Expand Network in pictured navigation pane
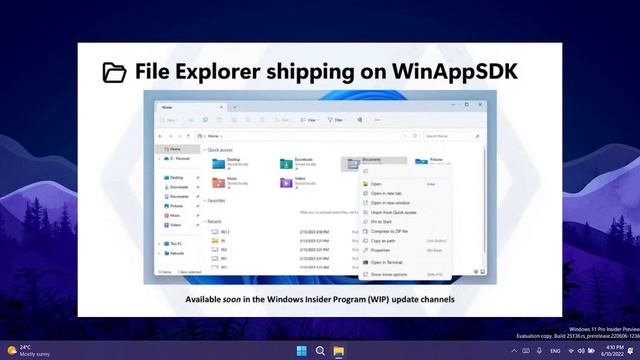The height and width of the screenshot is (360, 640). [160, 253]
